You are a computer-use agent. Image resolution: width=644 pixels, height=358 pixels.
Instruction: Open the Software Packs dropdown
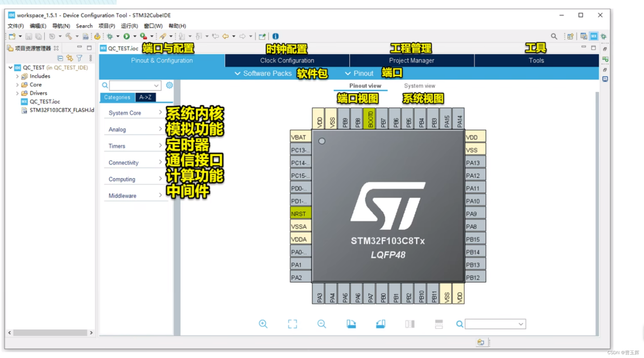263,73
